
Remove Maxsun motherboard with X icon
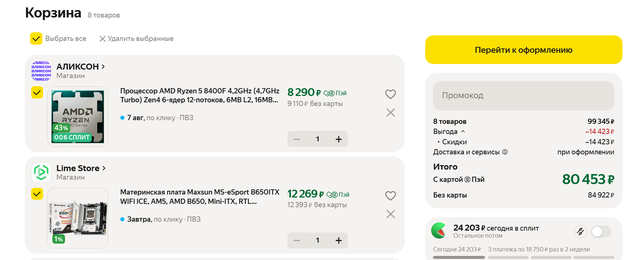coord(390,214)
